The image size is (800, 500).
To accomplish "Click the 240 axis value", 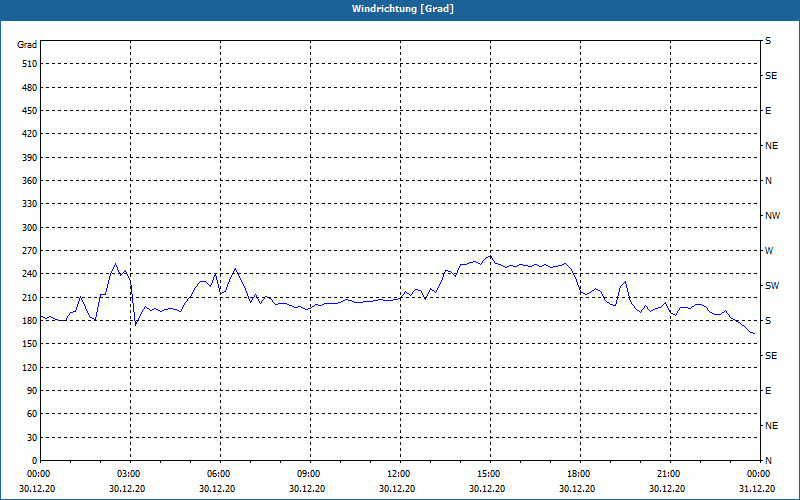I will pyautogui.click(x=30, y=274).
